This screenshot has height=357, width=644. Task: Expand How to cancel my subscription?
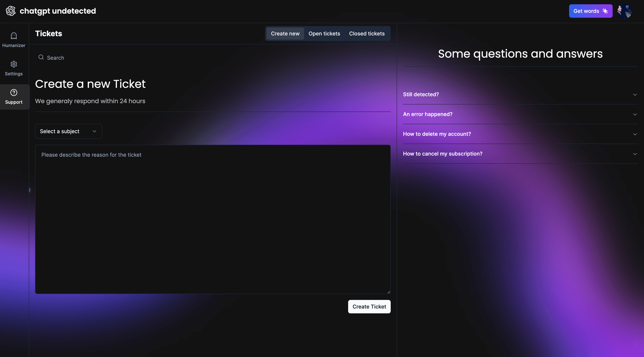[x=520, y=154]
